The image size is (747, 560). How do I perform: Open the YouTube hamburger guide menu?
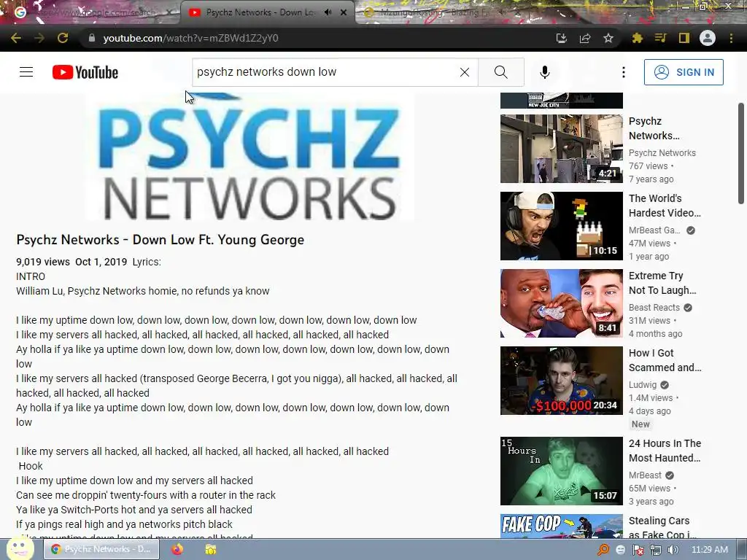[x=26, y=72]
